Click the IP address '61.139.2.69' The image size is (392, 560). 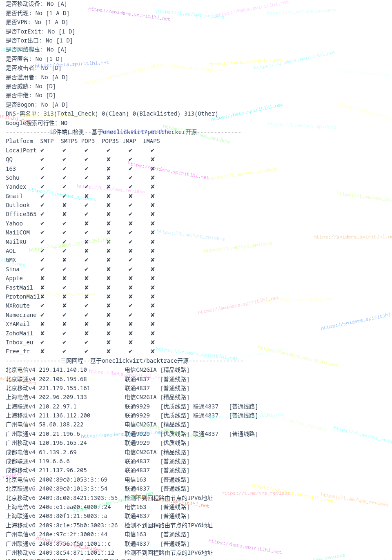(58, 452)
